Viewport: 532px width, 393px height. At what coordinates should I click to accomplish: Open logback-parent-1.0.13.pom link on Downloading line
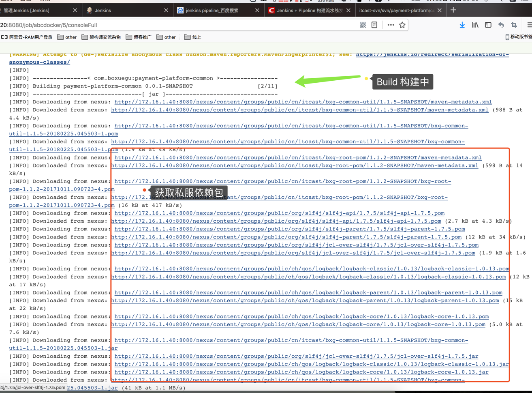308,292
